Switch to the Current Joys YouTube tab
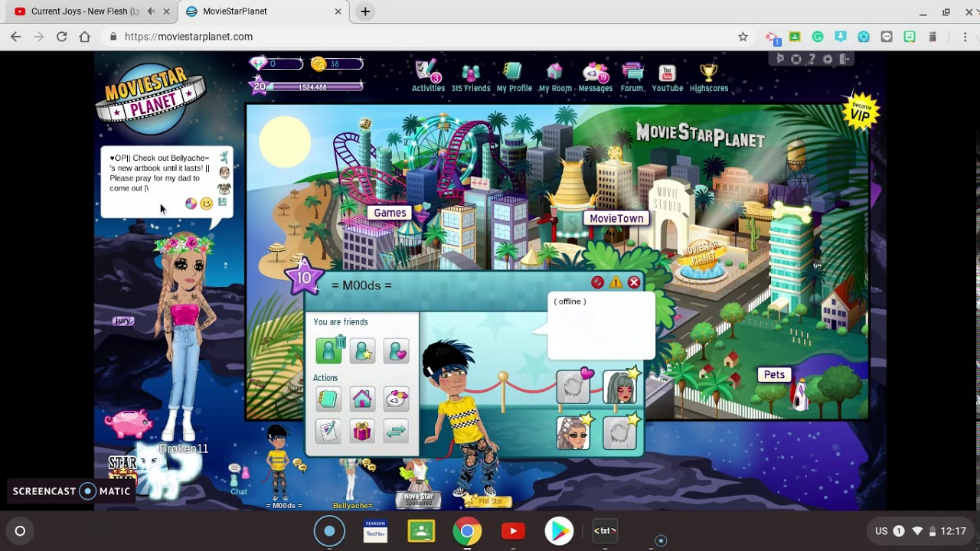Screen dimensions: 980x551 tap(86, 11)
